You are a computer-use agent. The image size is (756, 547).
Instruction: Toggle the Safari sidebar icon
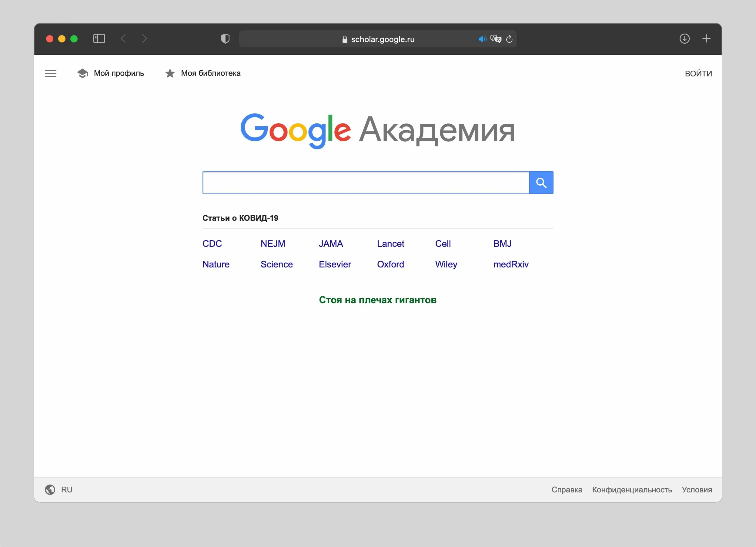[x=99, y=39]
